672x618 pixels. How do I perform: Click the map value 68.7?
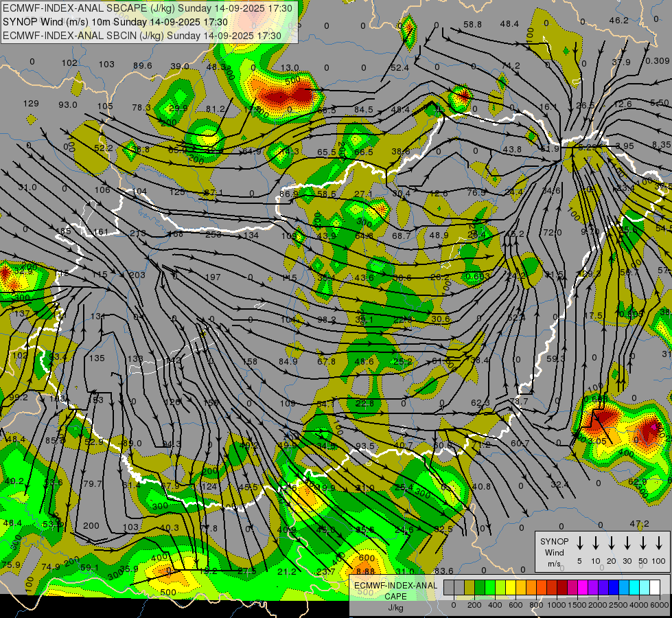tap(401, 236)
